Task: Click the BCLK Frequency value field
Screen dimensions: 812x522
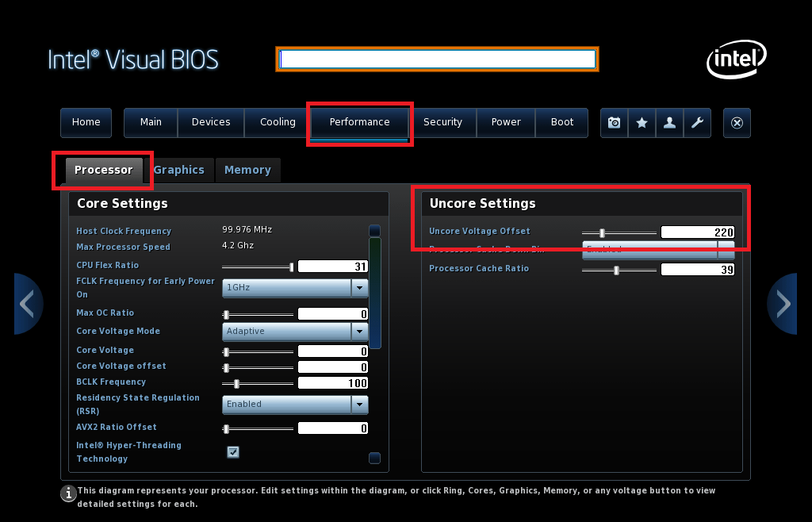Action: click(x=333, y=383)
